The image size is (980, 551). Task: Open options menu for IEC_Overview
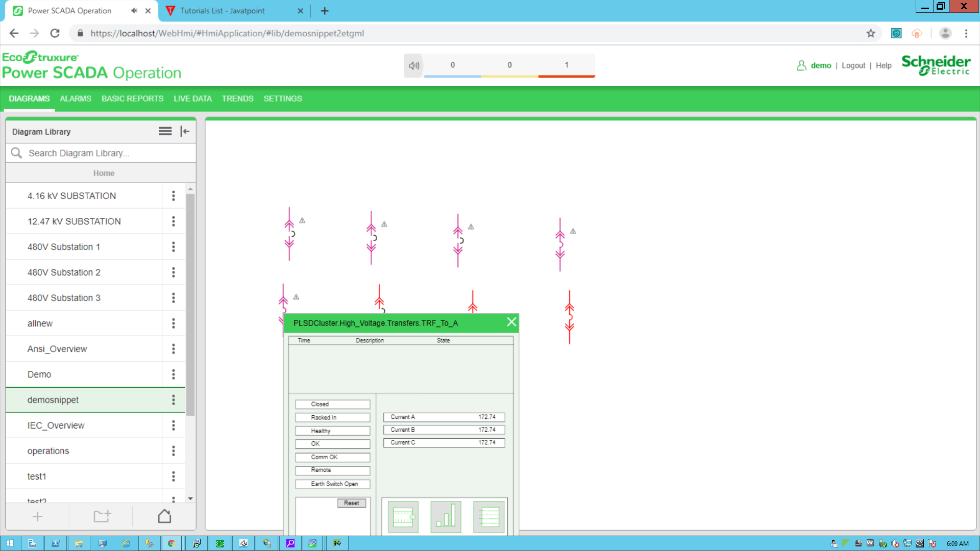(x=174, y=425)
